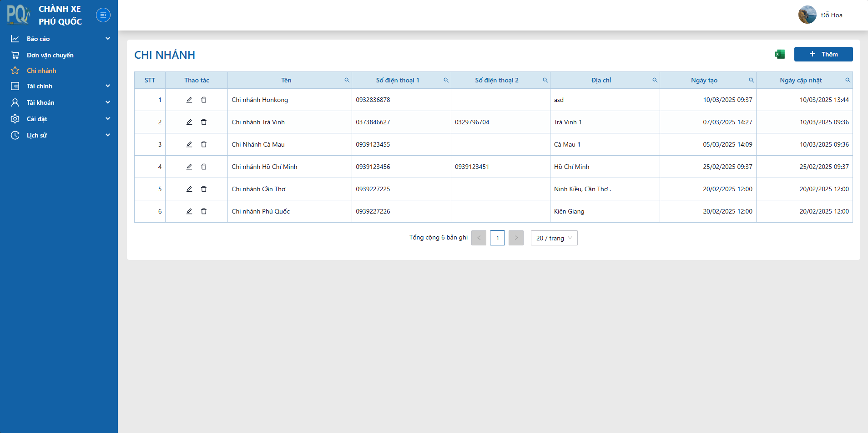Open search filter for Tên column
868x433 pixels.
(347, 80)
